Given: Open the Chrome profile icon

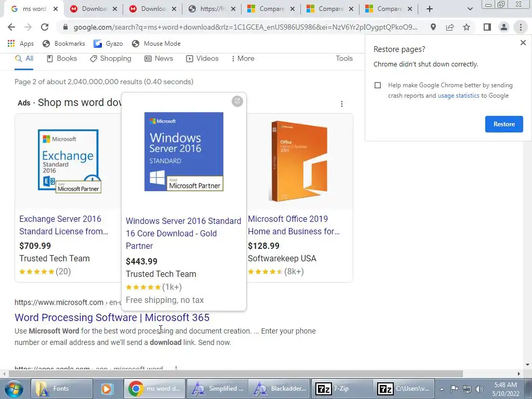Looking at the screenshot, I should click(504, 27).
